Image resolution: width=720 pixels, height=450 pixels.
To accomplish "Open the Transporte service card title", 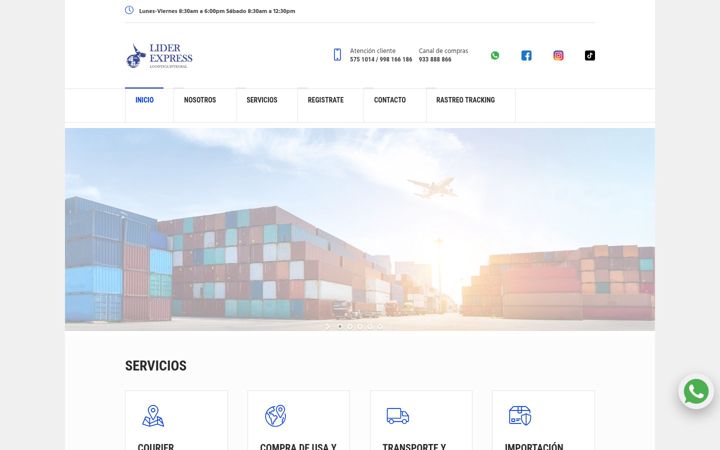I will tap(414, 446).
